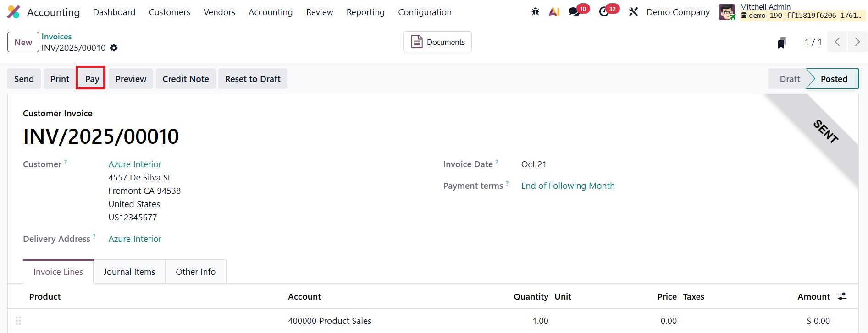
Task: Select the Draft status stage
Action: click(790, 79)
